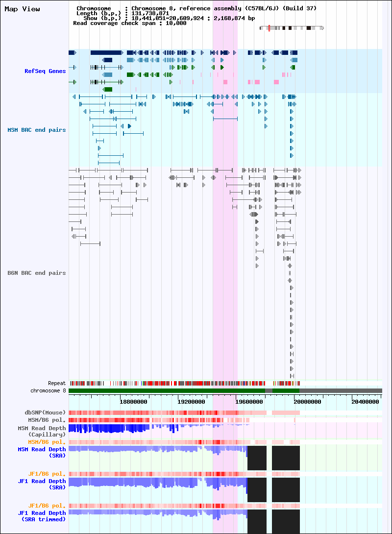Click the Map View title
392x534 pixels.
point(22,9)
